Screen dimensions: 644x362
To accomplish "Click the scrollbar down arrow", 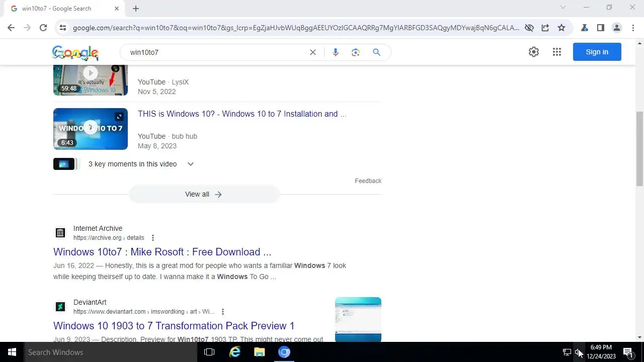I will pyautogui.click(x=640, y=337).
